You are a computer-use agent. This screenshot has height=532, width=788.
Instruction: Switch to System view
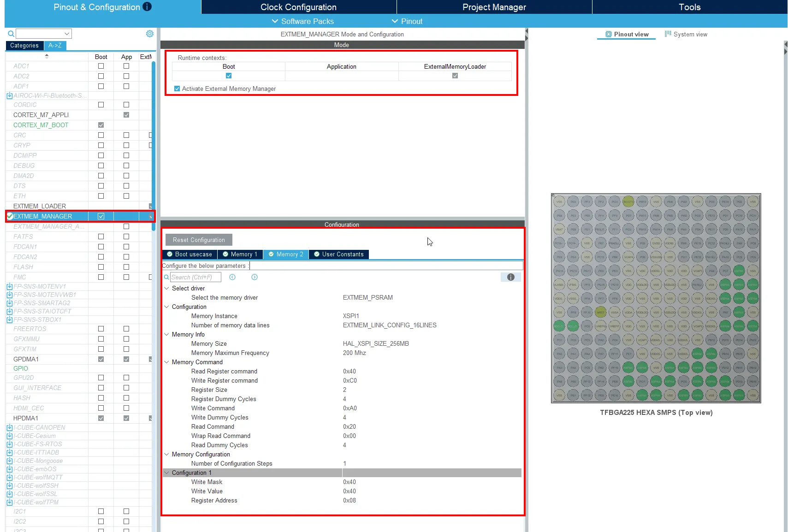[686, 34]
